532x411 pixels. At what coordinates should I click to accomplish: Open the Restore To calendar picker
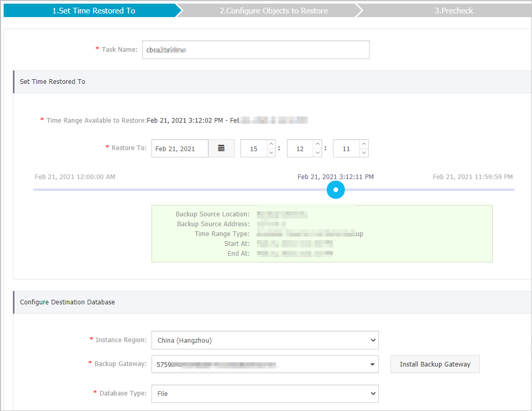coord(221,148)
